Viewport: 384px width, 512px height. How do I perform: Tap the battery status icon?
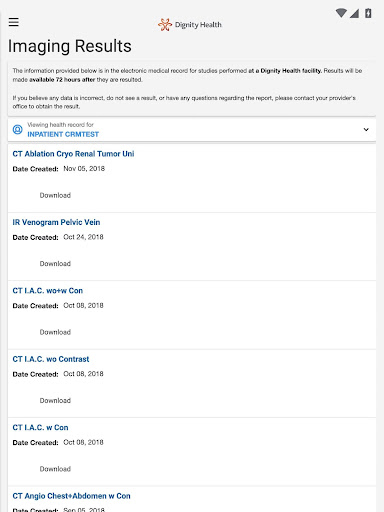pos(368,13)
